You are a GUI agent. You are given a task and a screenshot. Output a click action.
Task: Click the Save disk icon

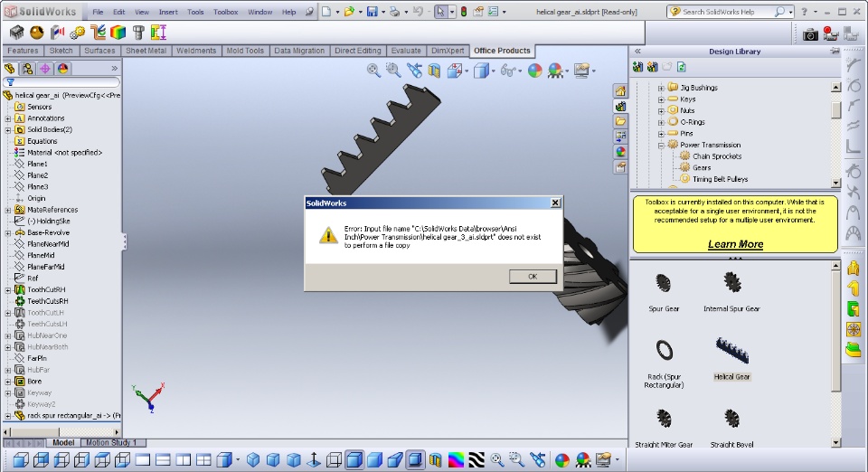pos(372,12)
